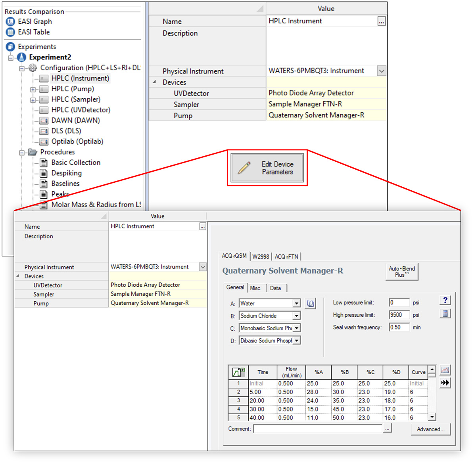Click the Edit Device Parameters button
The image size is (476, 469).
[x=267, y=168]
